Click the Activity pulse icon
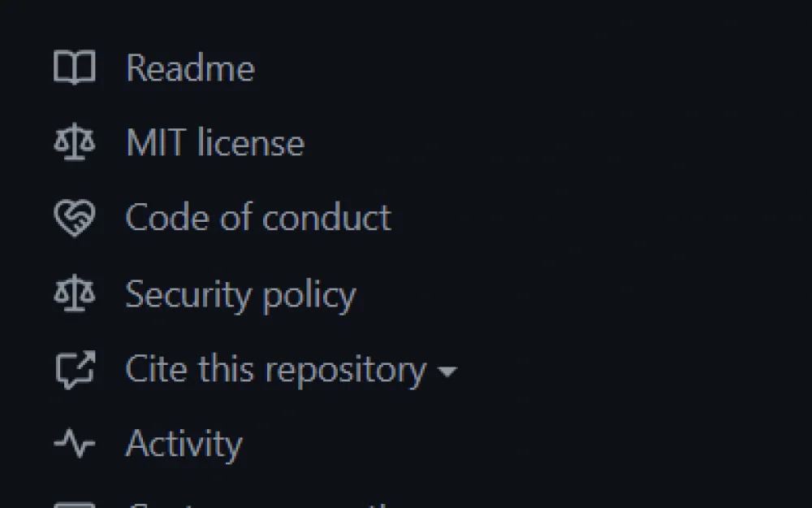This screenshot has width=812, height=508. (x=74, y=444)
